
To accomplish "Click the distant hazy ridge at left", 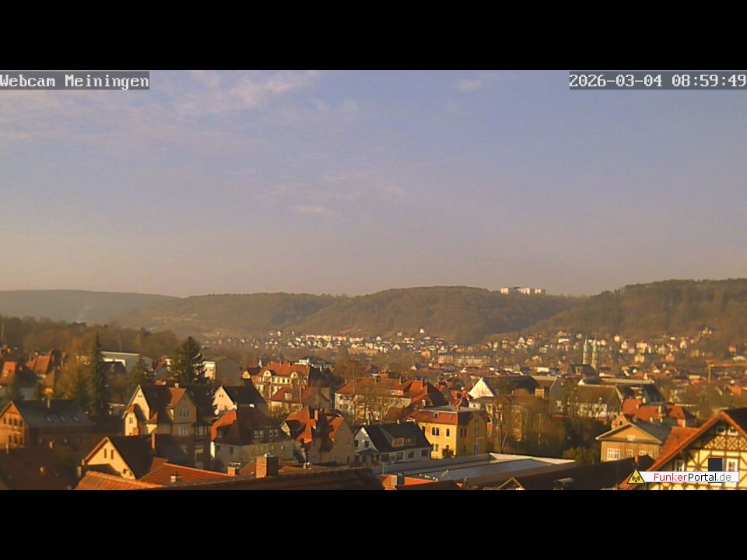I will [x=70, y=302].
